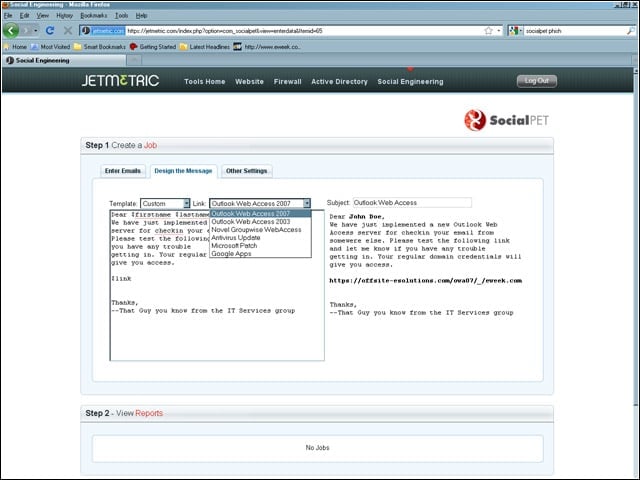640x480 pixels.
Task: Open the Home bookmark
Action: click(x=15, y=47)
